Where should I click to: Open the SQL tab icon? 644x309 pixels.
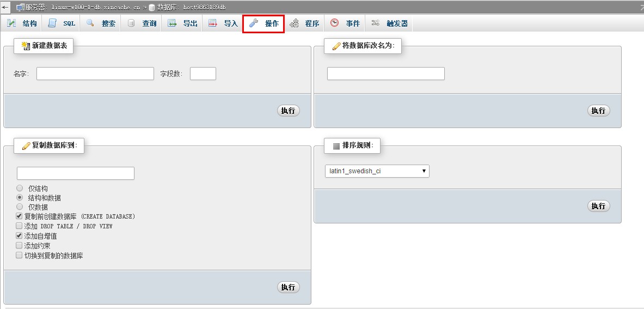coord(52,23)
